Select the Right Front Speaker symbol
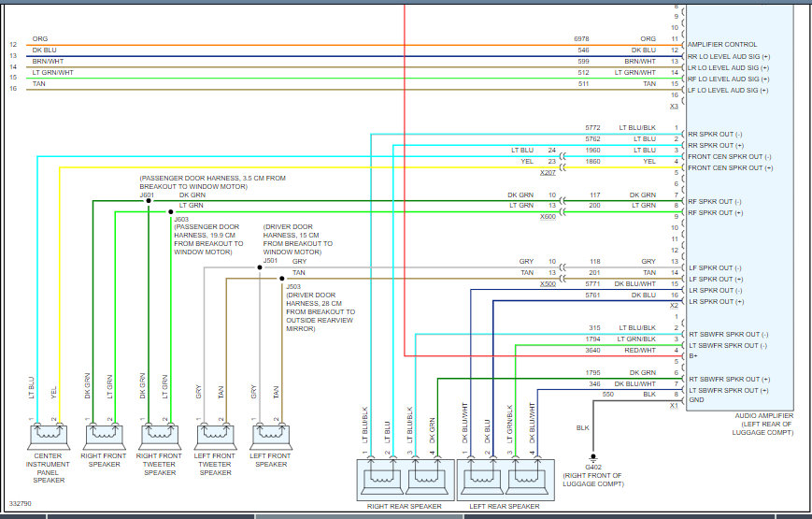The image size is (812, 519). click(x=103, y=436)
